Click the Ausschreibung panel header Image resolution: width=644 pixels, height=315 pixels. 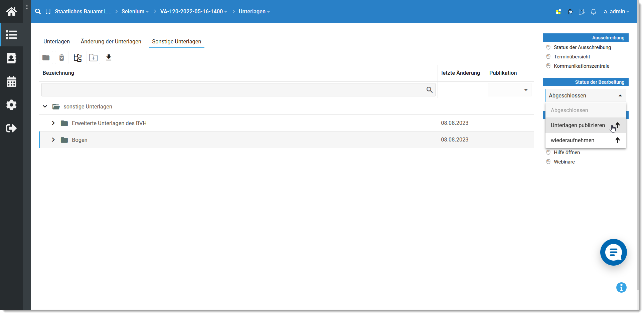click(x=586, y=38)
